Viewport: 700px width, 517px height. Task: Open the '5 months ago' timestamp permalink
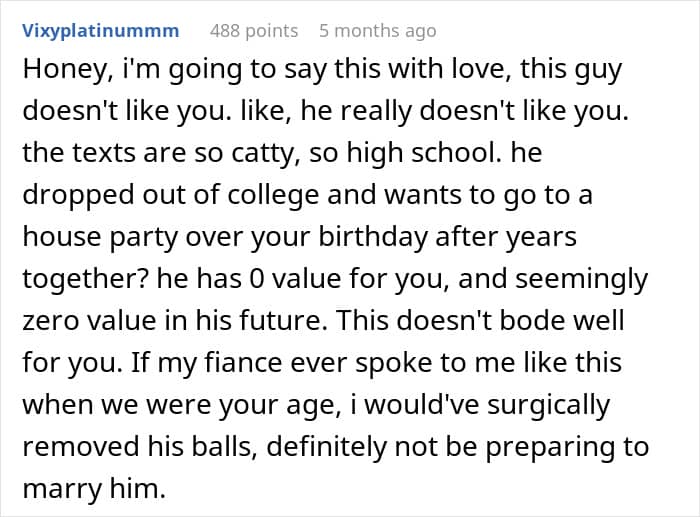click(x=377, y=30)
